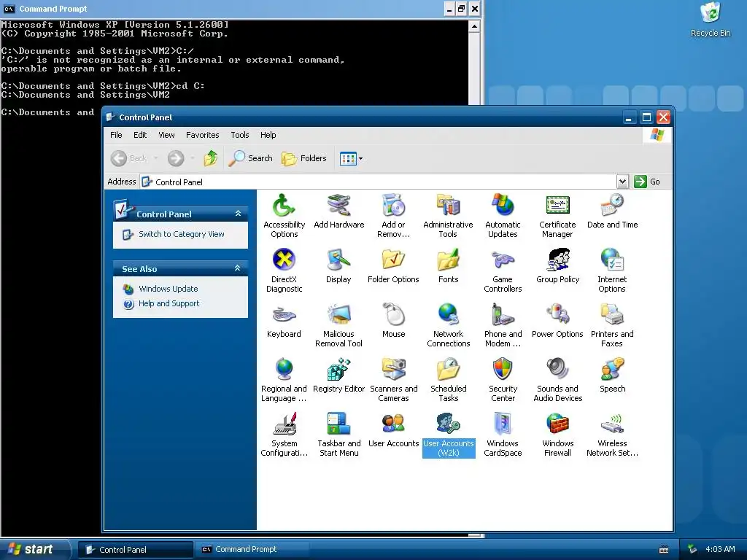Click the Help and Support link
Screen dimensions: 747x560
coord(169,303)
